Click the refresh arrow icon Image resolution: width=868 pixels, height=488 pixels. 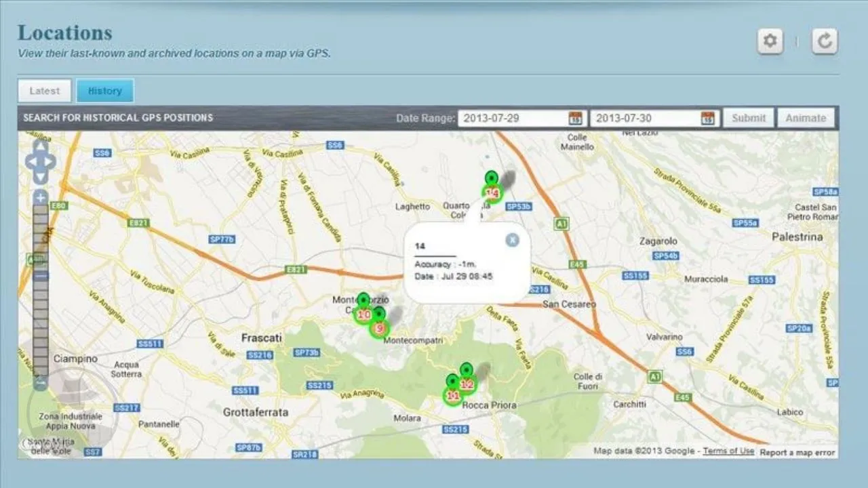pos(825,41)
